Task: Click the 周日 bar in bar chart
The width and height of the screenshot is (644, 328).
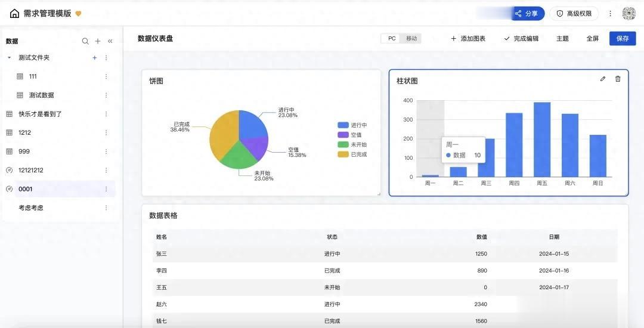Action: click(598, 156)
